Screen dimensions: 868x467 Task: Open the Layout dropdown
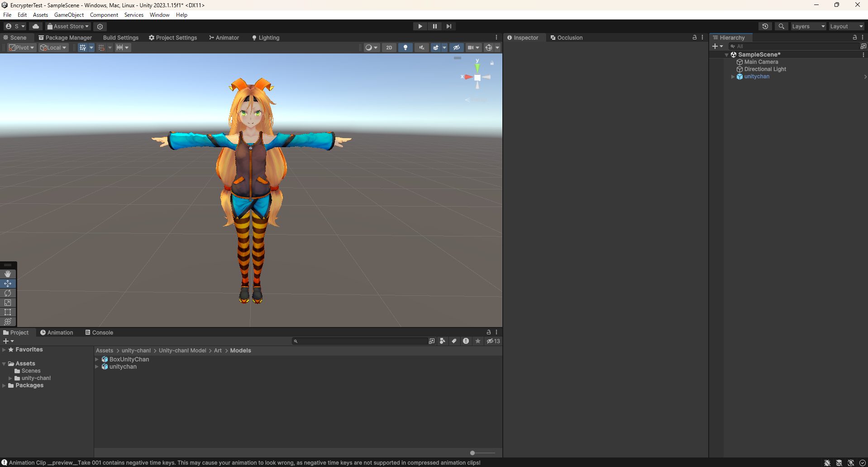pyautogui.click(x=846, y=26)
